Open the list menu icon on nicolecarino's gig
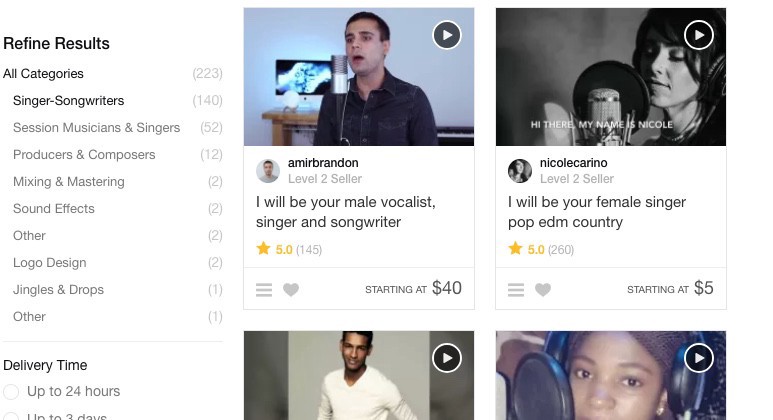 coord(516,290)
